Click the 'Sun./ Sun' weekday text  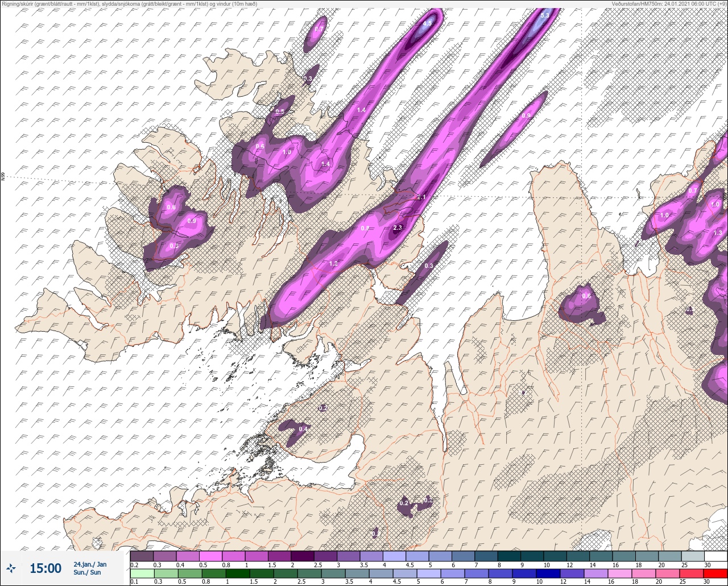coord(87,572)
